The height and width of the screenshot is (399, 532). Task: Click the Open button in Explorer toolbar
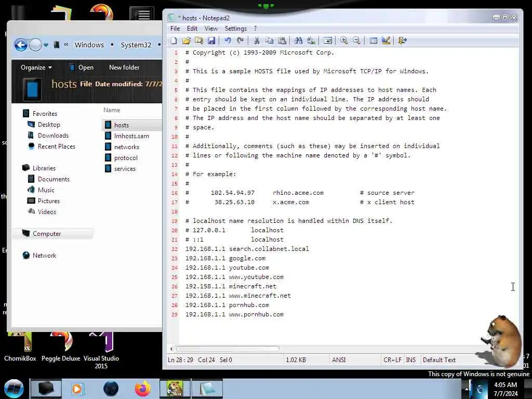tap(81, 68)
